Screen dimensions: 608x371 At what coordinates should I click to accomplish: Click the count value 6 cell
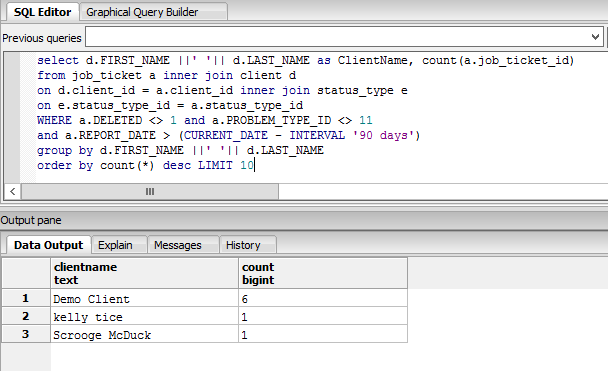tap(323, 299)
